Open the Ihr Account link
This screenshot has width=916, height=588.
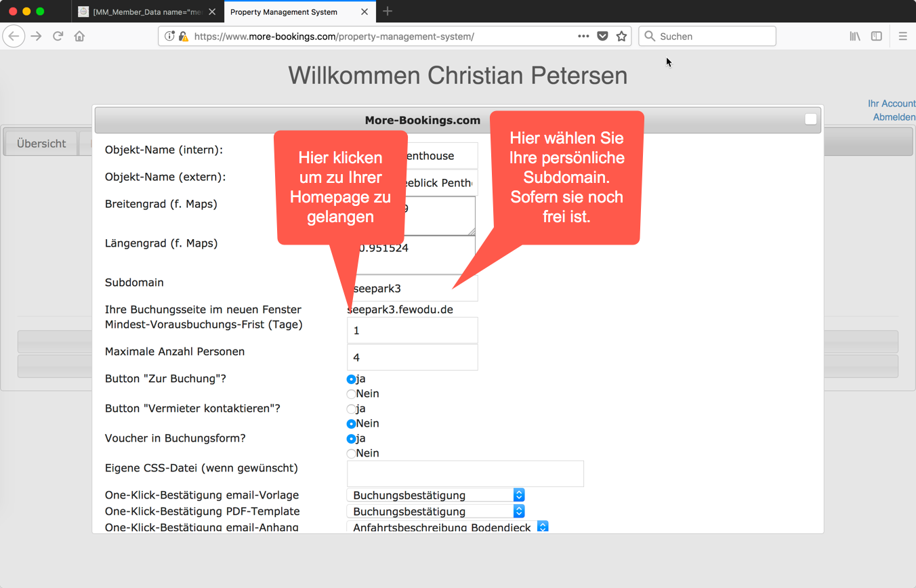click(x=892, y=104)
